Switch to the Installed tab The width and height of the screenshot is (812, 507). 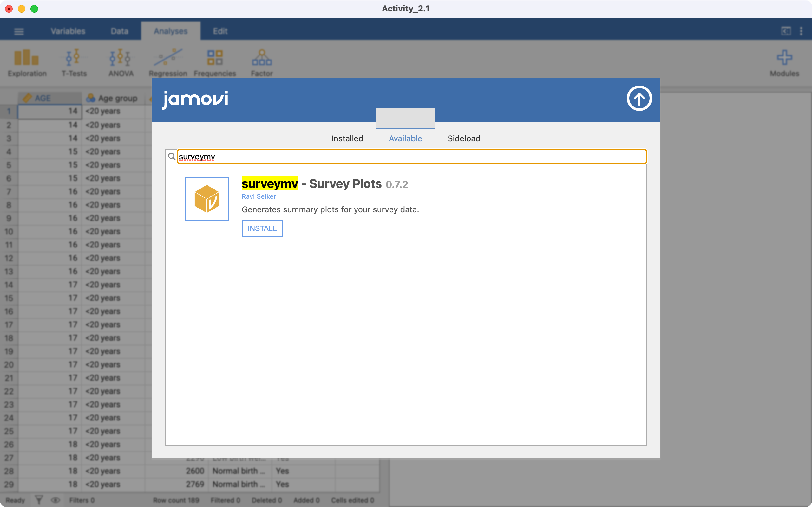point(347,138)
